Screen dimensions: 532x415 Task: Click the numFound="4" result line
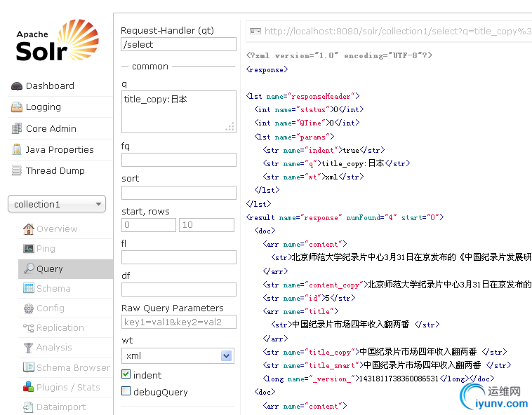(x=345, y=217)
